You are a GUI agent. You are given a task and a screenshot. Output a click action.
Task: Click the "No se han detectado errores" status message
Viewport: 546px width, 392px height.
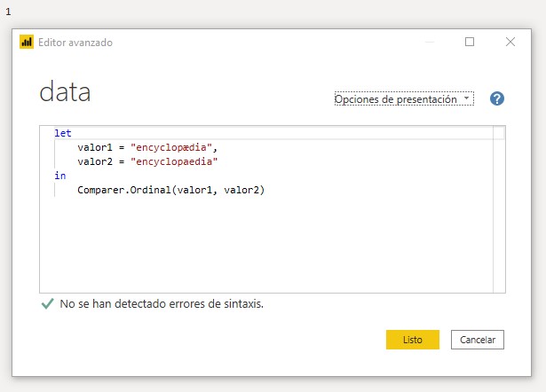pyautogui.click(x=162, y=303)
